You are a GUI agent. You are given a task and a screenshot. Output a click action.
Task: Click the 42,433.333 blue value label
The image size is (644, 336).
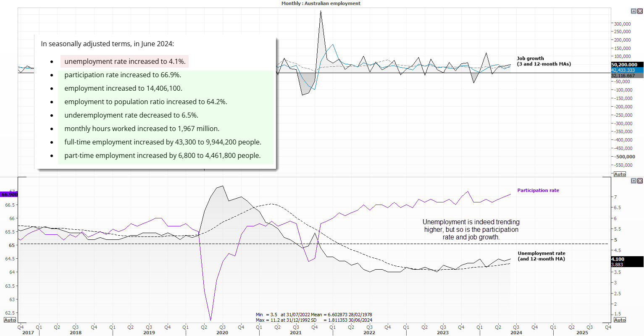(x=627, y=70)
